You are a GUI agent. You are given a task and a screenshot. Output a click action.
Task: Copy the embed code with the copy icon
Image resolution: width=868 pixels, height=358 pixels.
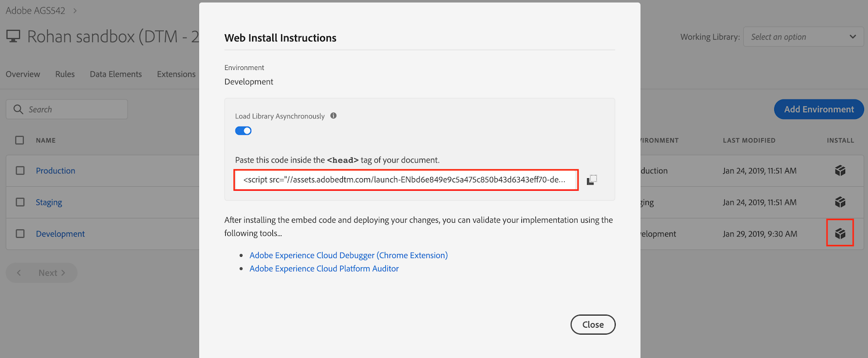pos(592,180)
